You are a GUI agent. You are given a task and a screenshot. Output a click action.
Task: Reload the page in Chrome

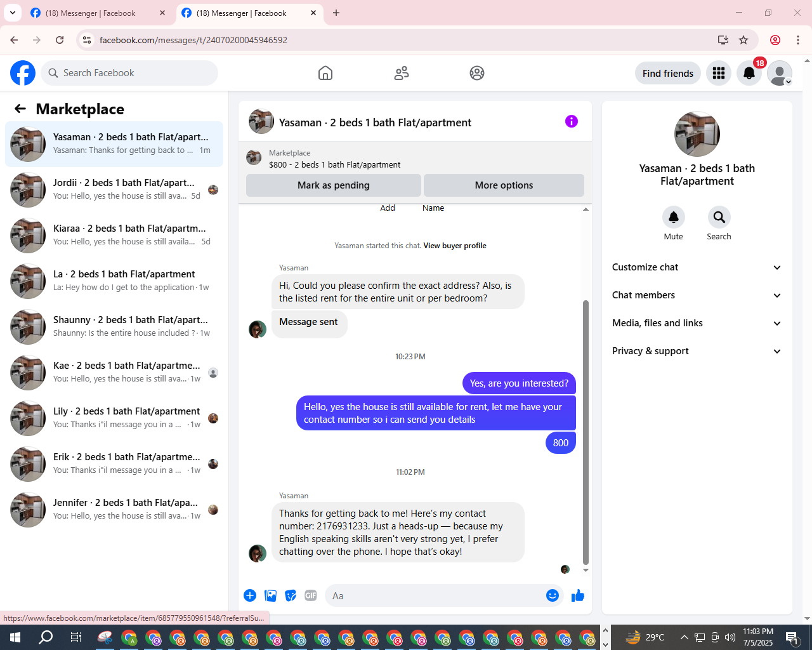click(60, 40)
